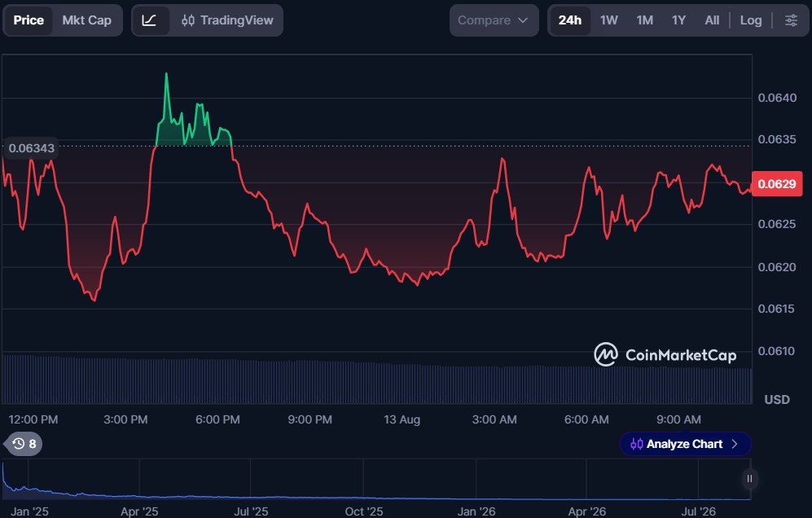The image size is (812, 518).
Task: Select the Mkt Cap tab
Action: click(x=86, y=20)
